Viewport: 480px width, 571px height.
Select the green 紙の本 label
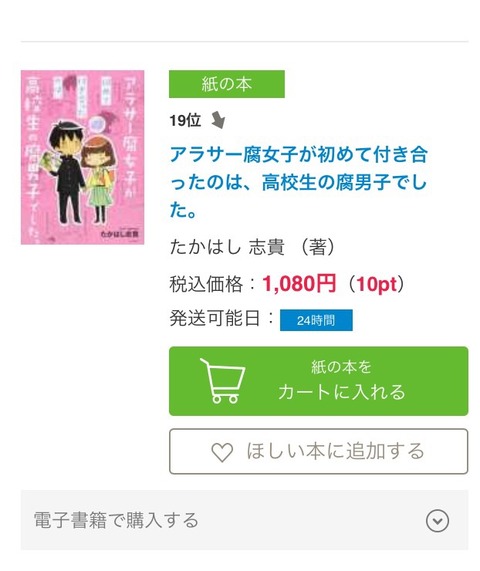[227, 84]
